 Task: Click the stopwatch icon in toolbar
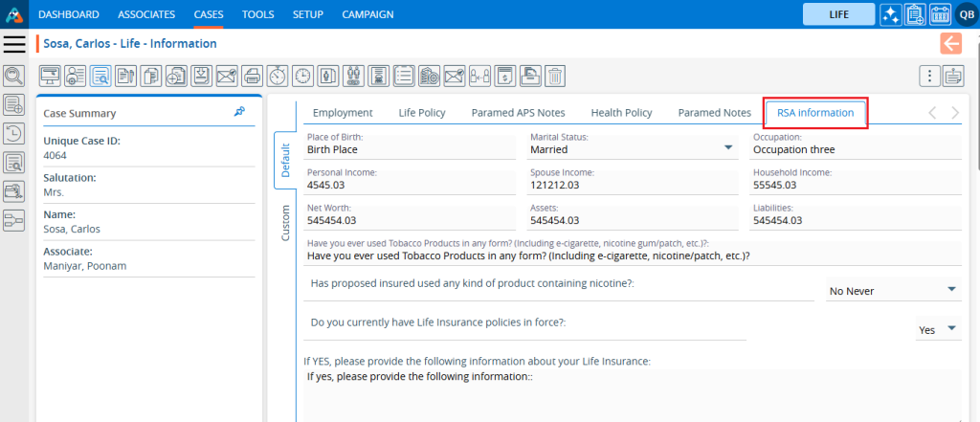(278, 76)
